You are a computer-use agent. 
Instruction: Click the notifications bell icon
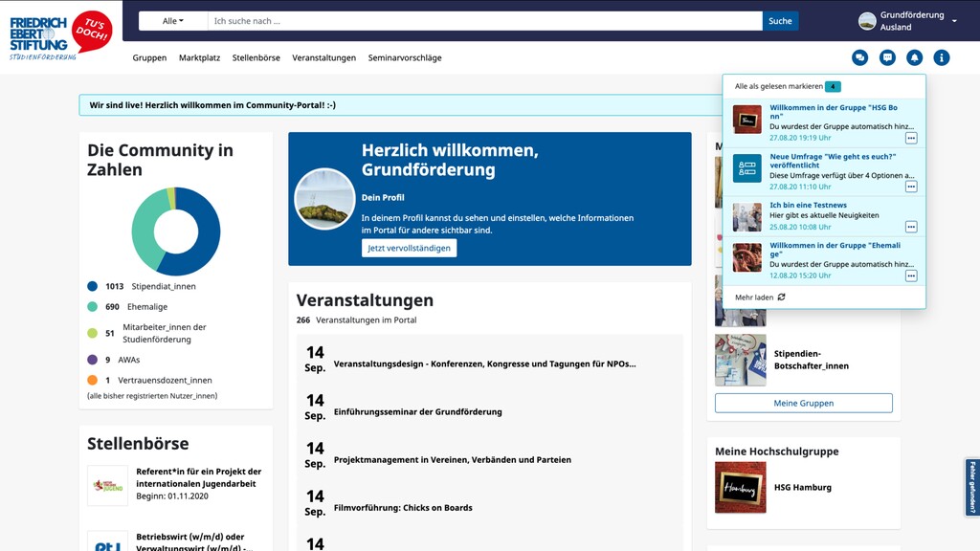[x=914, y=57]
